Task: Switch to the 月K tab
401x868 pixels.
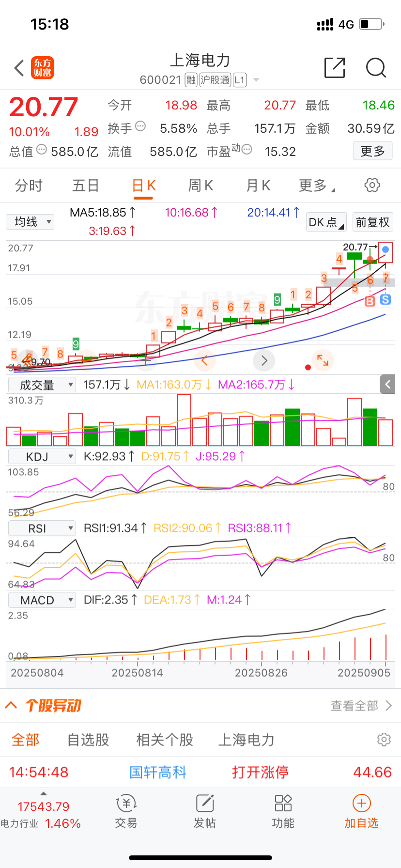Action: pyautogui.click(x=258, y=186)
